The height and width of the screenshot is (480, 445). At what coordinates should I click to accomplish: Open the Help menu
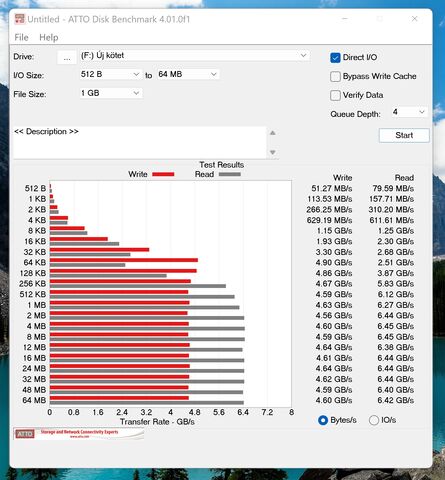(49, 37)
